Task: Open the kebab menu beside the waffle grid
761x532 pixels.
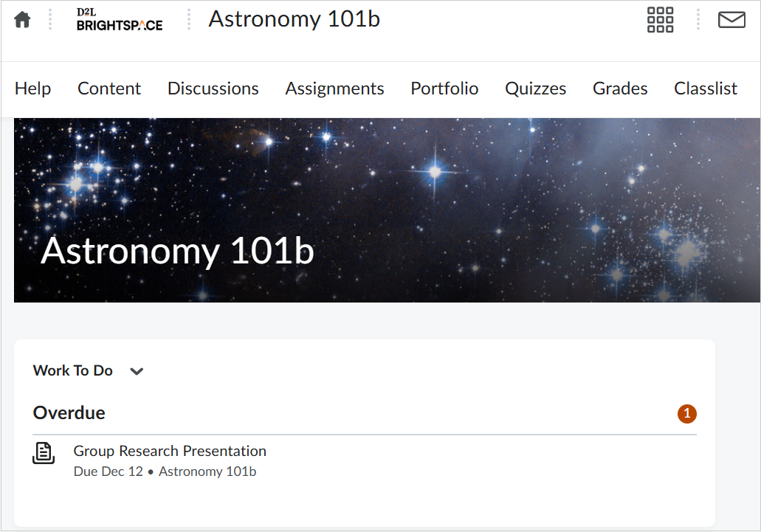Action: coord(698,19)
